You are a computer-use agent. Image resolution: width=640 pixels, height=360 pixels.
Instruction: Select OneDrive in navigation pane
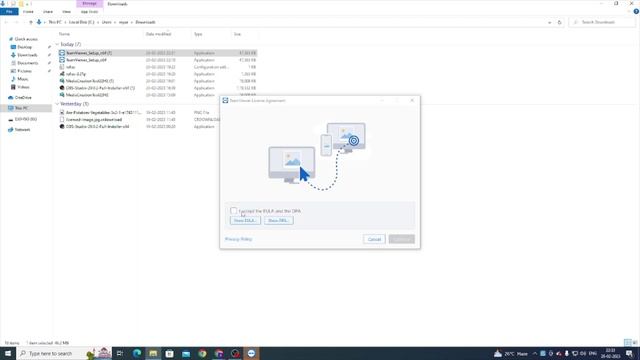[23, 98]
